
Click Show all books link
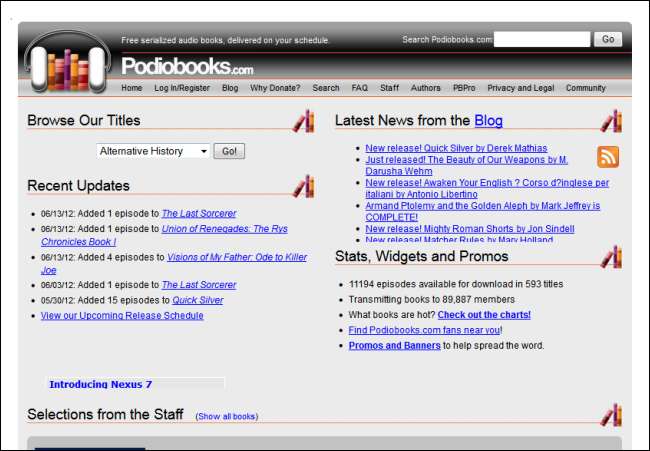227,416
